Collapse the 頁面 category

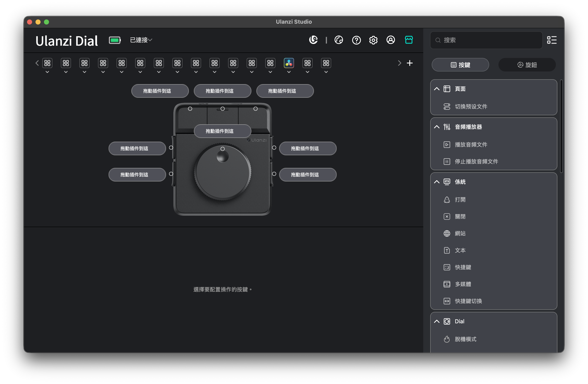coord(437,89)
